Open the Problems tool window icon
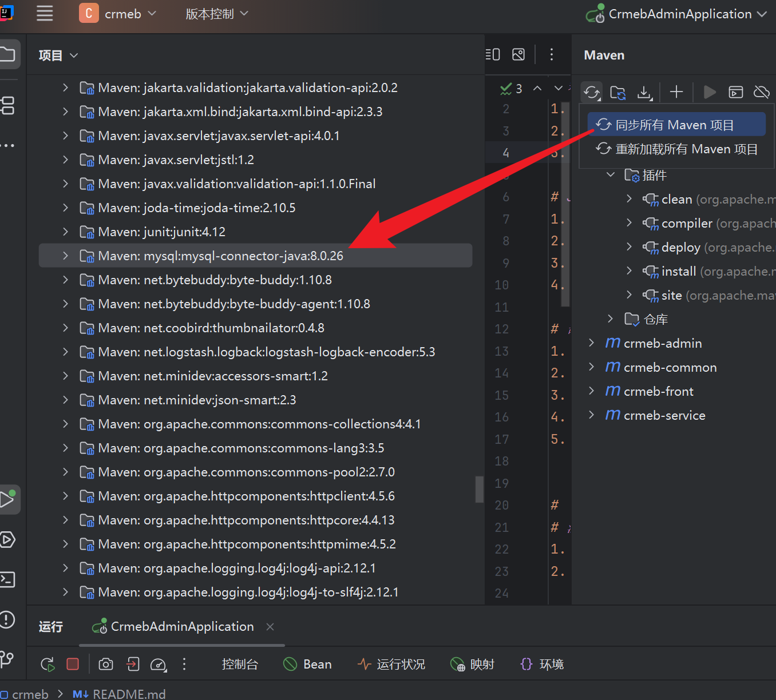This screenshot has height=700, width=776. click(8, 619)
